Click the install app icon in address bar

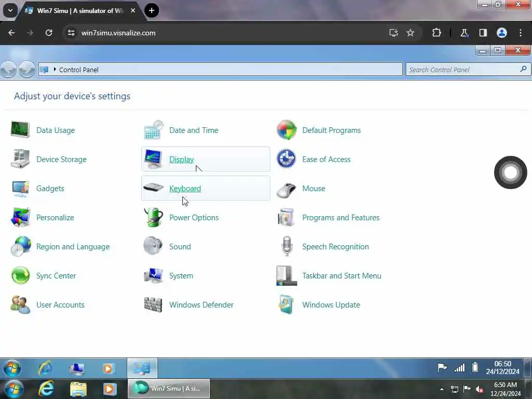coord(394,33)
